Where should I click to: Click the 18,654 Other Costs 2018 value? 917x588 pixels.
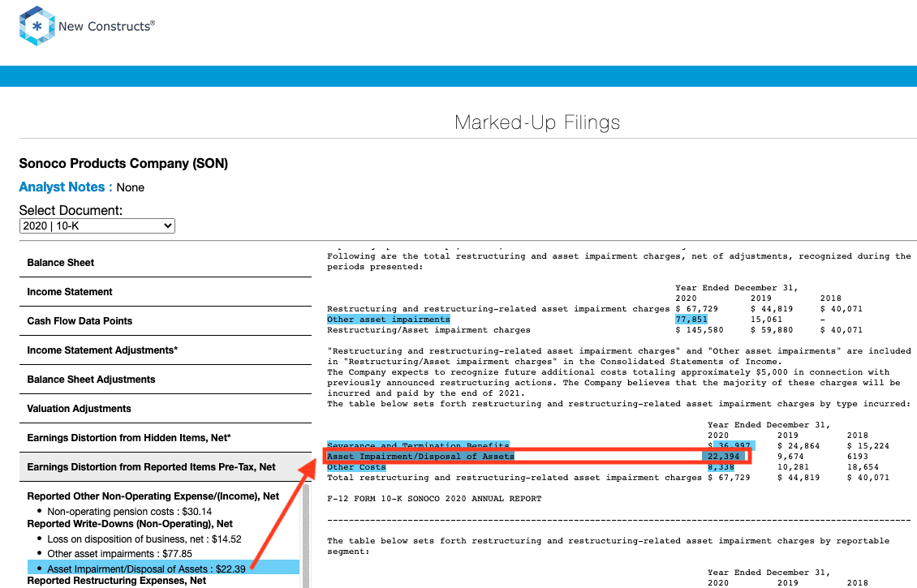(x=863, y=467)
